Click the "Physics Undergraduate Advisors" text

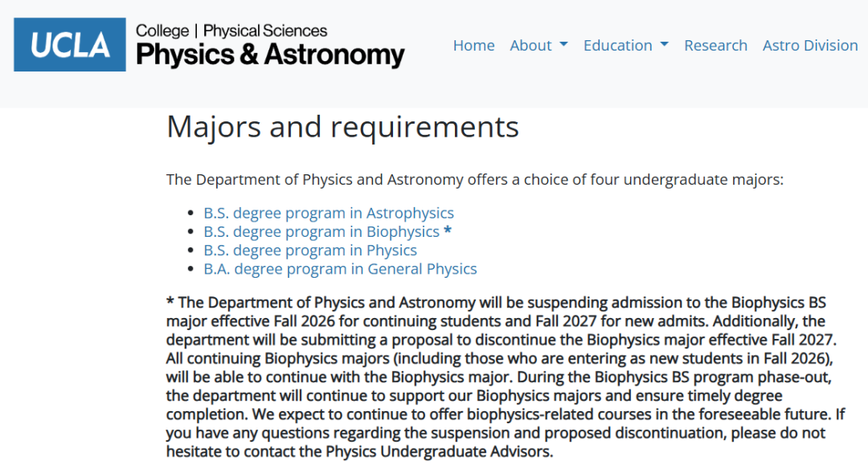click(438, 452)
